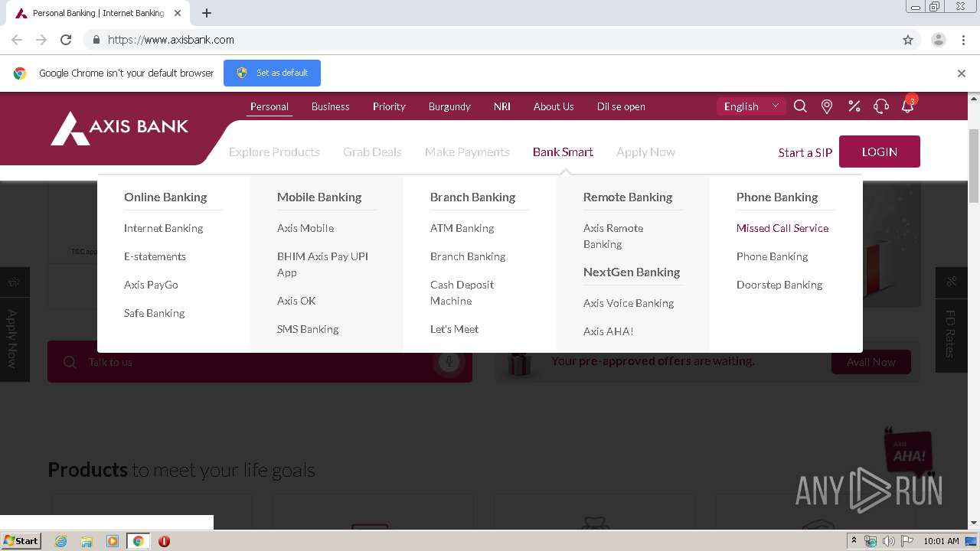Open the Windows Start menu
The image size is (980, 551).
coord(21,541)
